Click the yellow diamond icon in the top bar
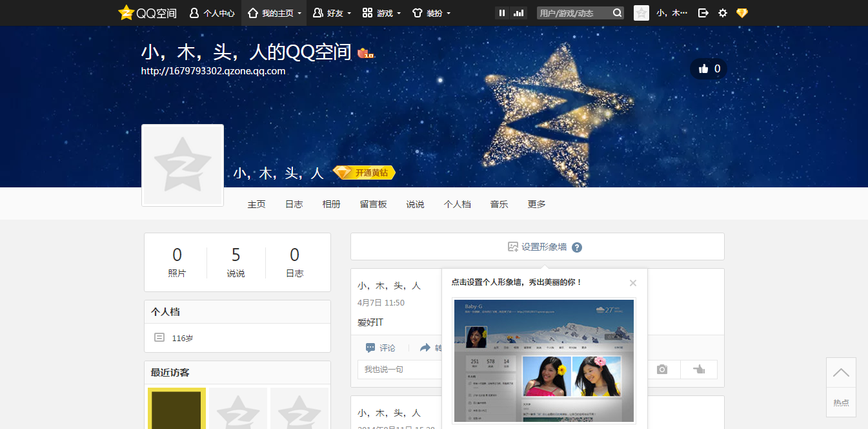The width and height of the screenshot is (868, 429). tap(742, 13)
